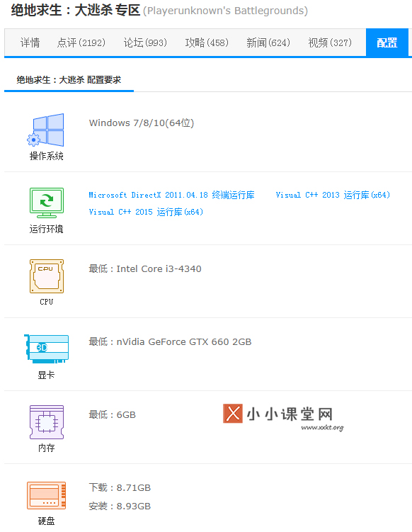Click the CPU chip icon
Screen dimensions: 412x532
pos(47,276)
